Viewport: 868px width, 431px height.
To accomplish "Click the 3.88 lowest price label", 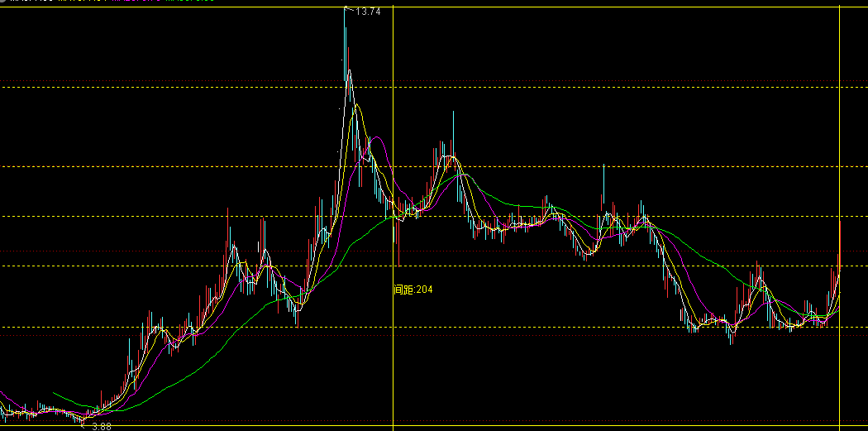I will 102,427.
